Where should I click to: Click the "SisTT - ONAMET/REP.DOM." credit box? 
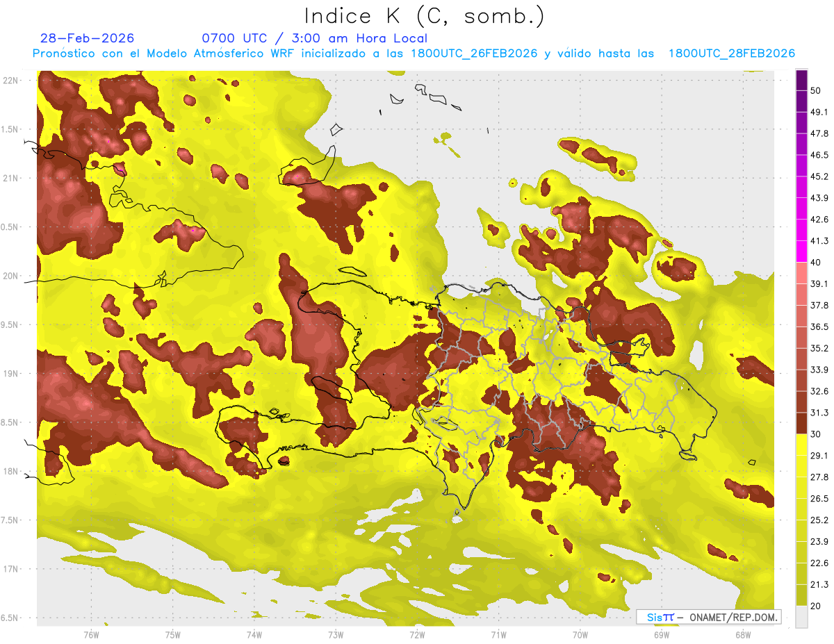coord(708,617)
